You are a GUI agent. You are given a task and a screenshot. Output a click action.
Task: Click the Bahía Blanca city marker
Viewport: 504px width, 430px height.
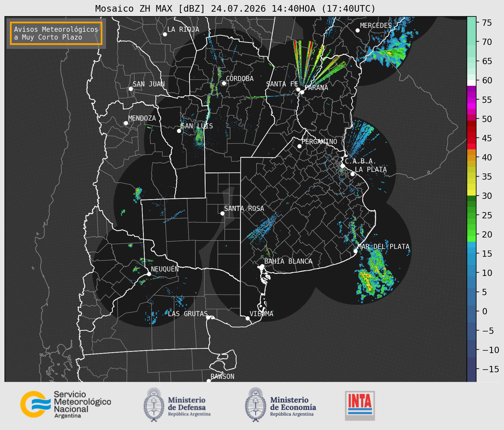pyautogui.click(x=262, y=266)
